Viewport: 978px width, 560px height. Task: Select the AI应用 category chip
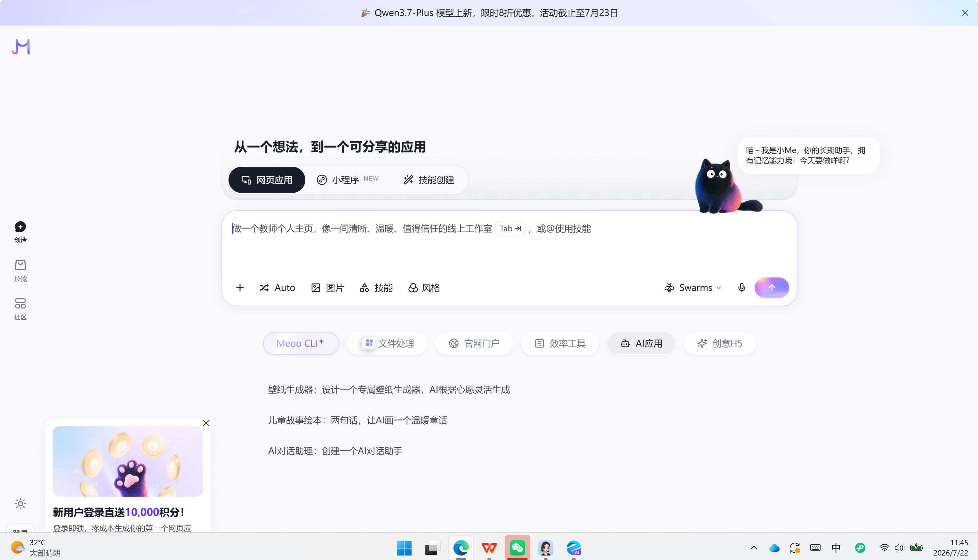(641, 343)
